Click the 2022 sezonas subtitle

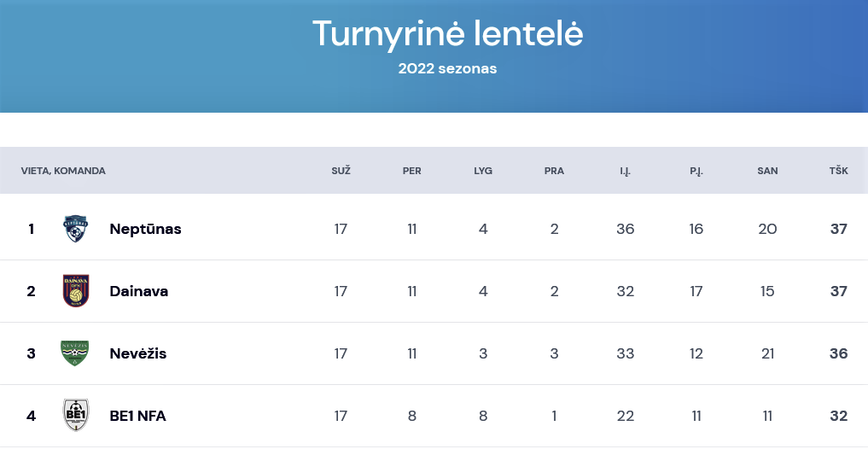(x=447, y=68)
